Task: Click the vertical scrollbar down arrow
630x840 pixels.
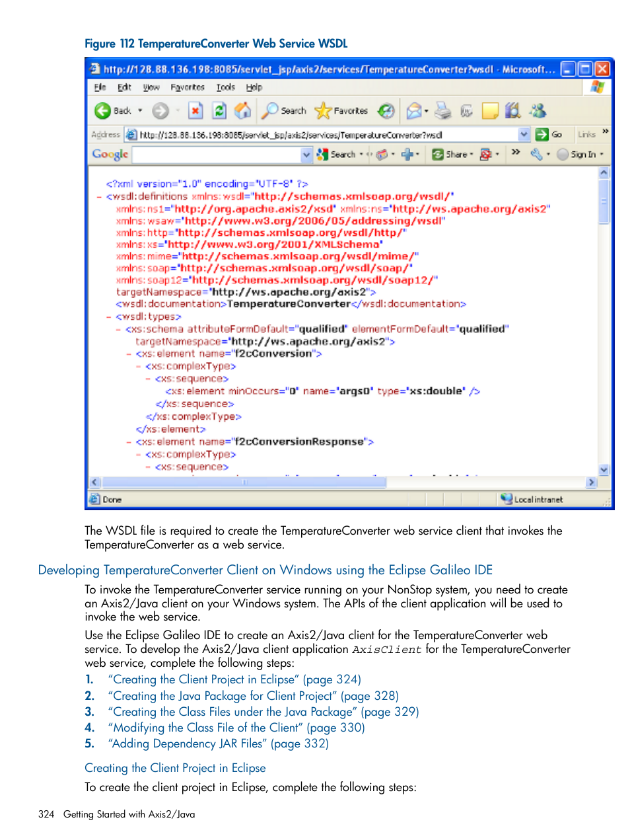Action: 604,469
